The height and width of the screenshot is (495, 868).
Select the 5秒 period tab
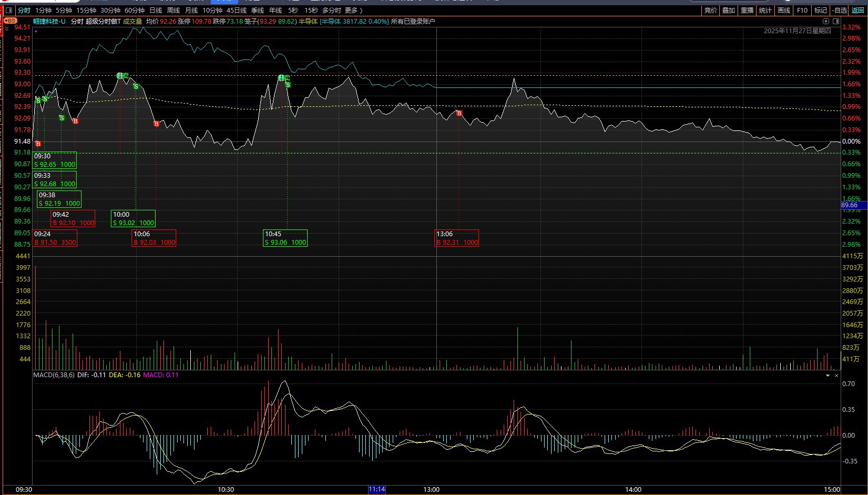coord(293,11)
